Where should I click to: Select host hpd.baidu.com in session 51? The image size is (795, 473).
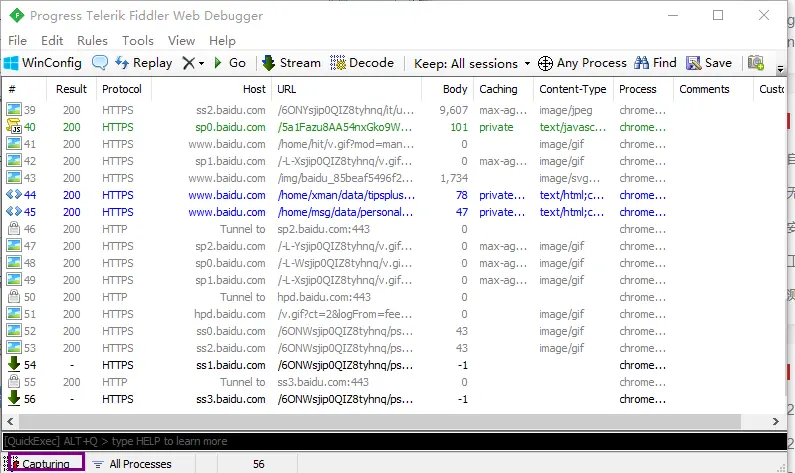coord(230,314)
